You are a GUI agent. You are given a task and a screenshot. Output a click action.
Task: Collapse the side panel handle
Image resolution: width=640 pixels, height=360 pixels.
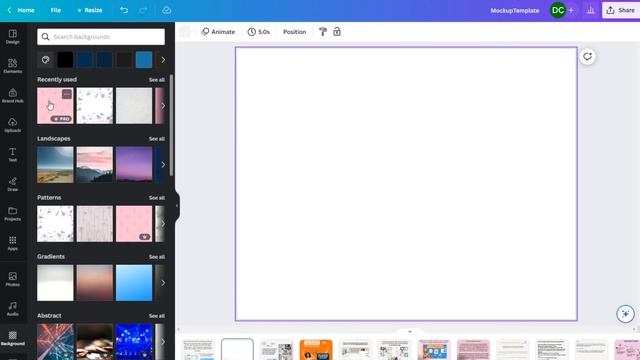177,206
